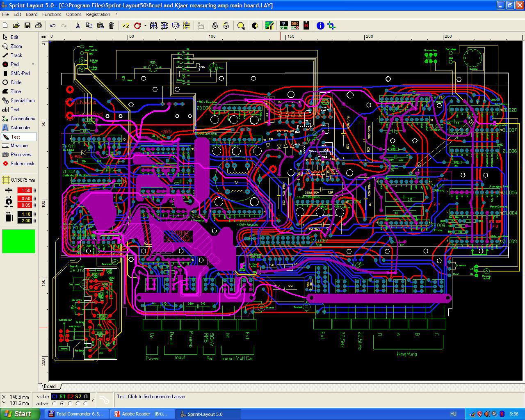Open the Photoview mode
The image size is (525, 420).
click(19, 155)
